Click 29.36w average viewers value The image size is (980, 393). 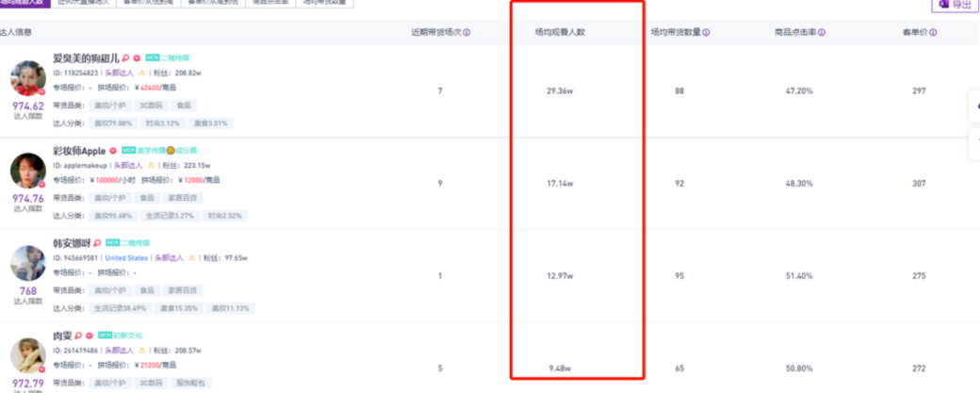[560, 91]
